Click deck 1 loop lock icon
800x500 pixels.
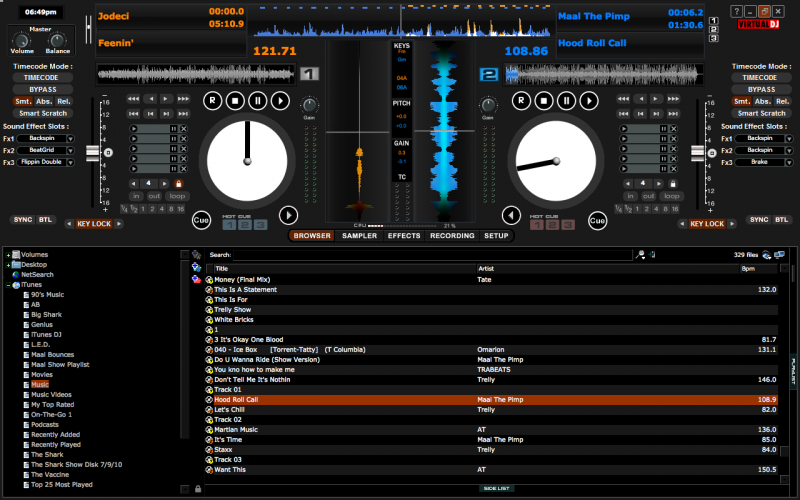(x=179, y=183)
